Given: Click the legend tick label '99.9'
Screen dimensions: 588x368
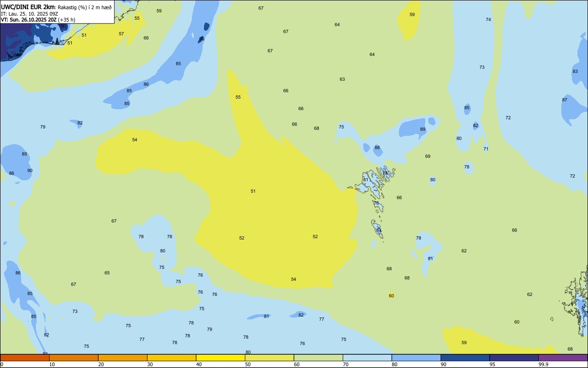Looking at the screenshot, I should tap(543, 364).
